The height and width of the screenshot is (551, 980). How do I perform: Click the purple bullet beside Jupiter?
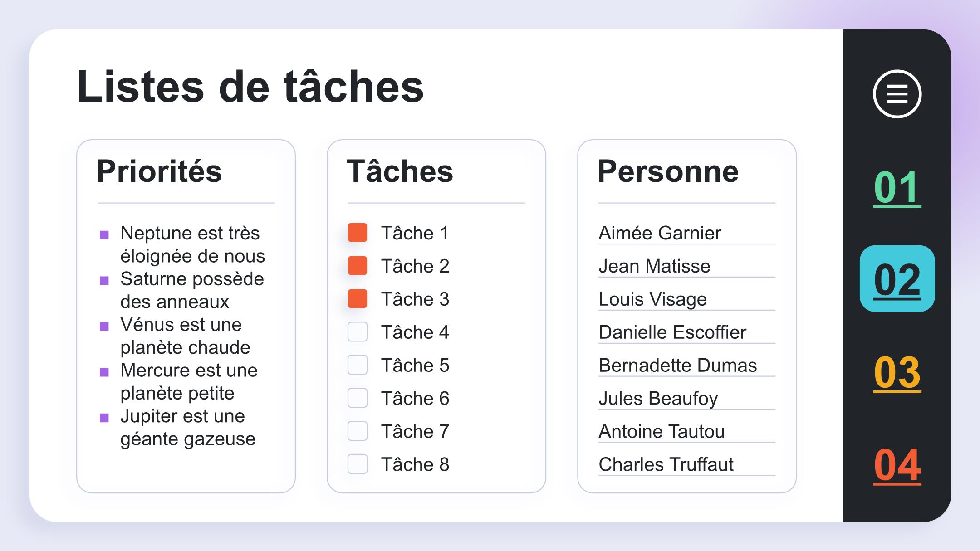point(104,418)
